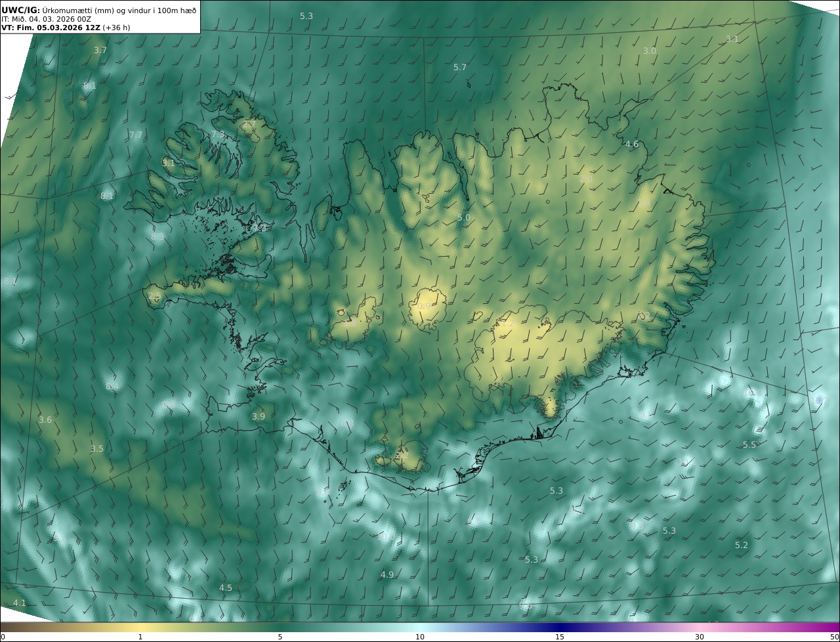Click the '(+36 h)' forecast offset text
This screenshot has height=642, width=840.
pos(117,28)
